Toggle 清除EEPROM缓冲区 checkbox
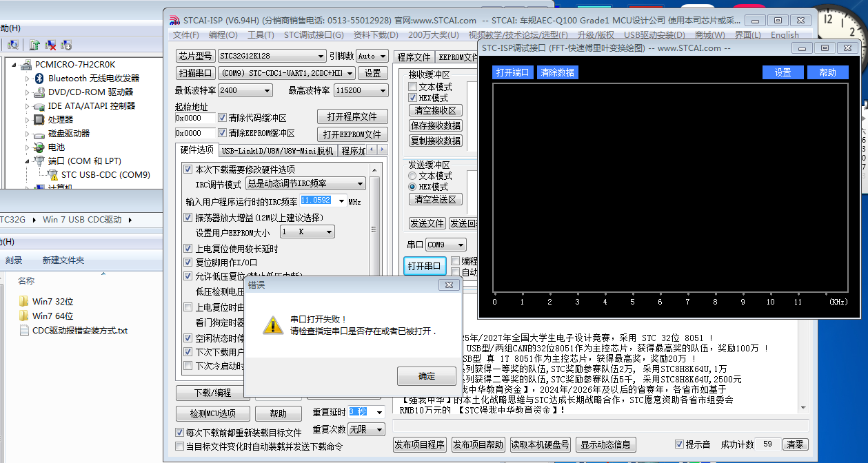 coord(222,133)
